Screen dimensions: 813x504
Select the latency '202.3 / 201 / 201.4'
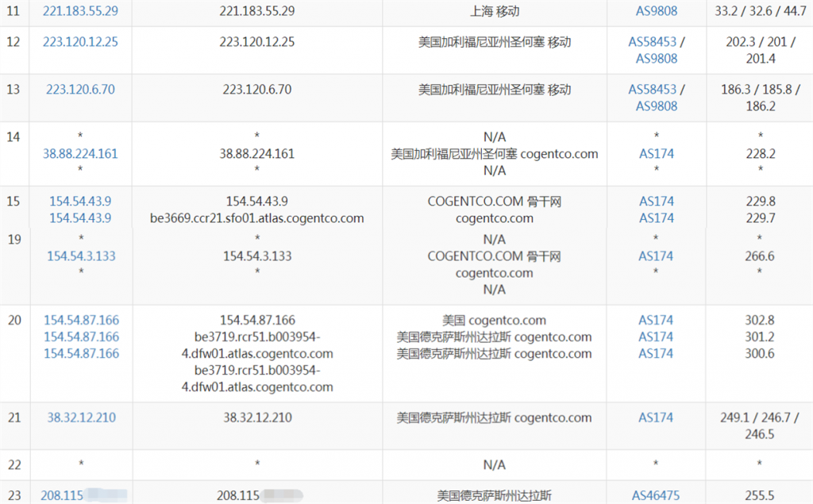coord(761,50)
